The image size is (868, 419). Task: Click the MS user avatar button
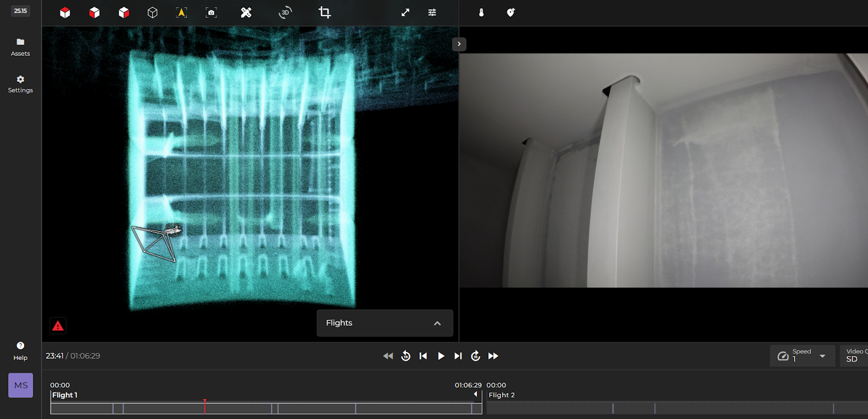point(21,385)
